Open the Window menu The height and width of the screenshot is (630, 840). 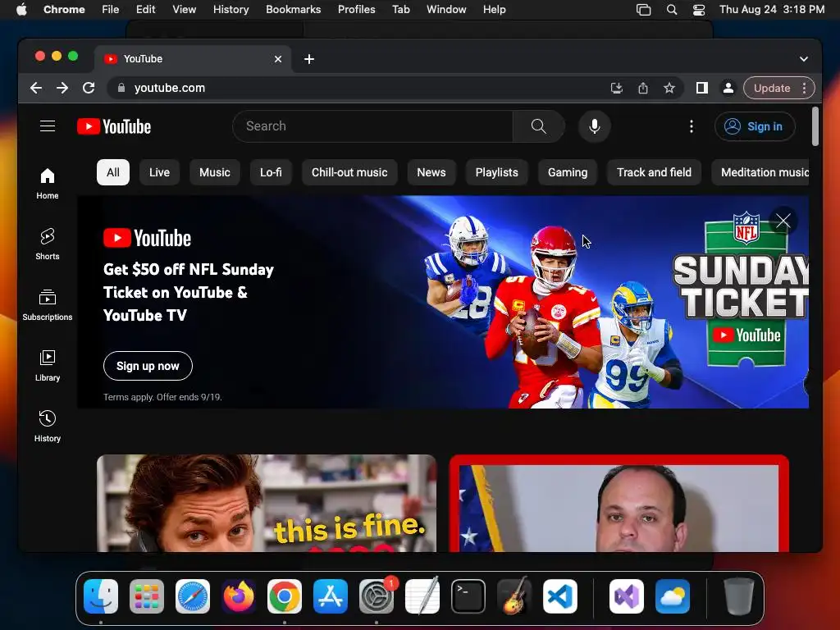[446, 9]
